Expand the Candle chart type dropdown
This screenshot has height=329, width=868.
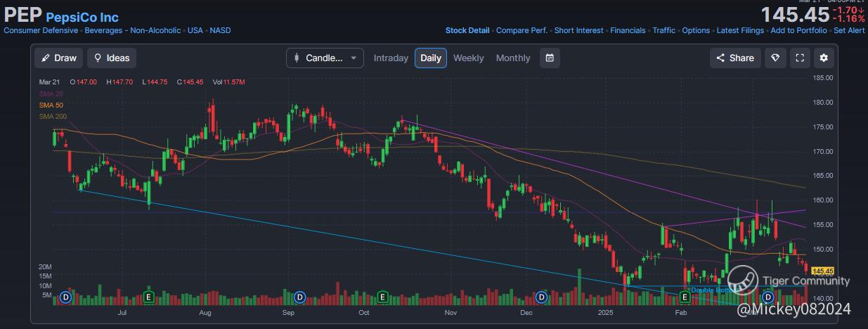point(325,58)
